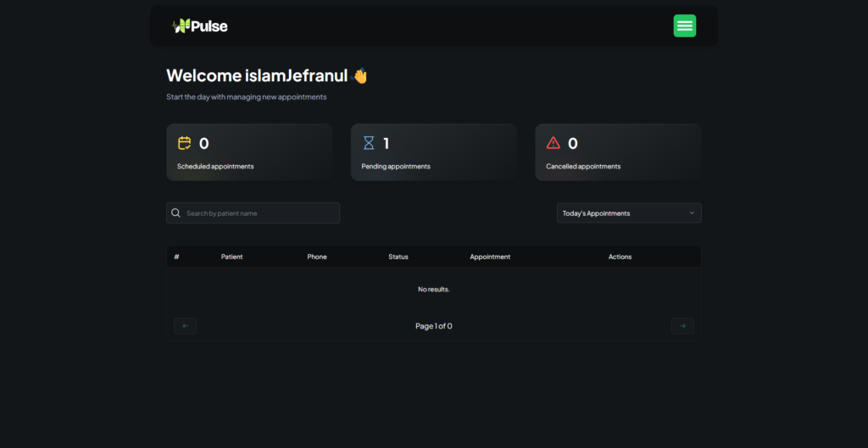The width and height of the screenshot is (868, 448).
Task: Click the Cancelled appointments card label
Action: 583,166
